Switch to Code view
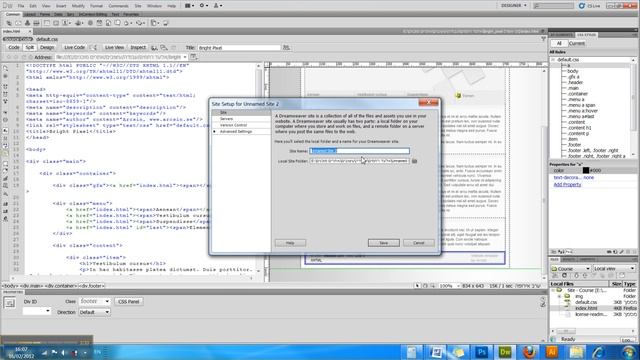This screenshot has height=360, width=640. point(14,47)
